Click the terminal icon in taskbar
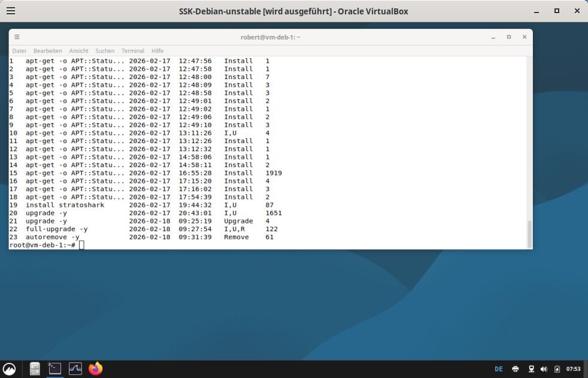588x378 pixels. coord(55,368)
